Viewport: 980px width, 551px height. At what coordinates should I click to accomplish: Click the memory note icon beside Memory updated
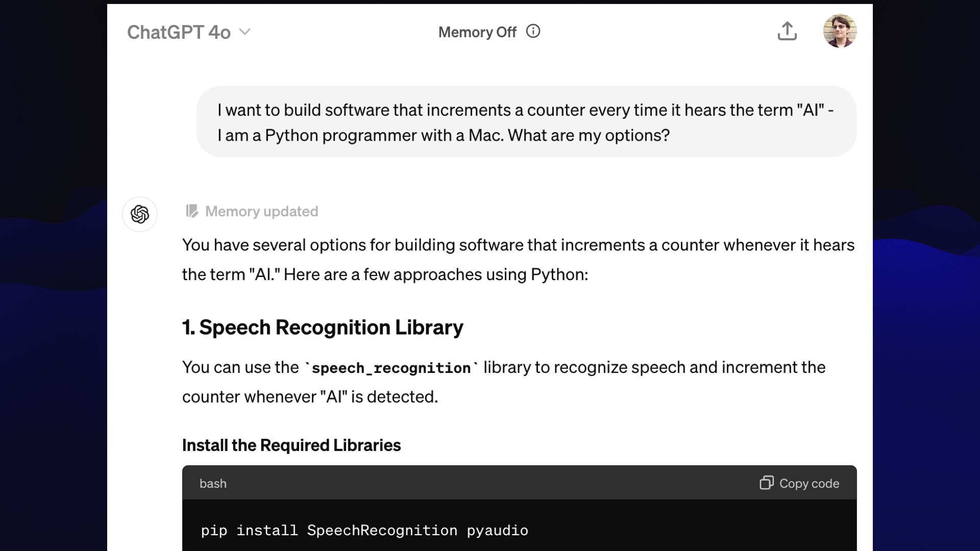192,211
